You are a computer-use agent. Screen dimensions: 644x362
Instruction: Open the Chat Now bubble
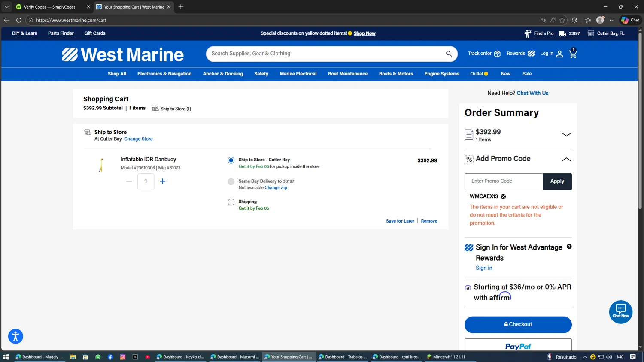point(620,312)
